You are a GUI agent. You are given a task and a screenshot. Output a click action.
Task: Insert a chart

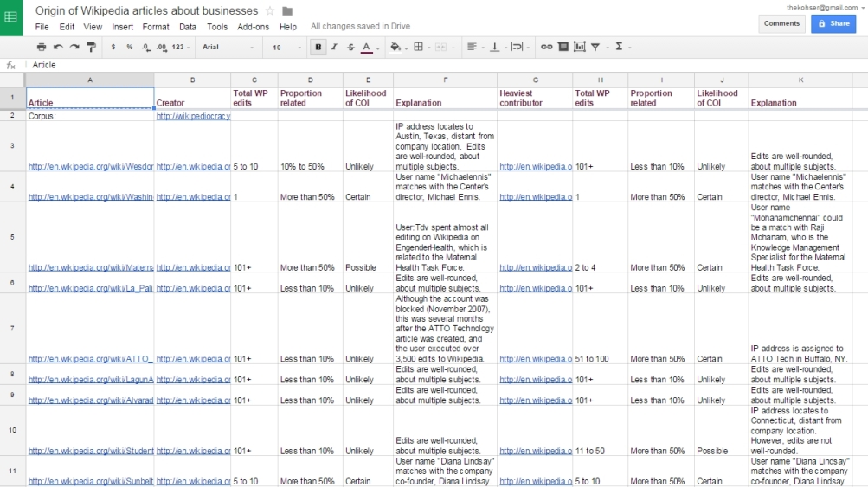pyautogui.click(x=580, y=47)
